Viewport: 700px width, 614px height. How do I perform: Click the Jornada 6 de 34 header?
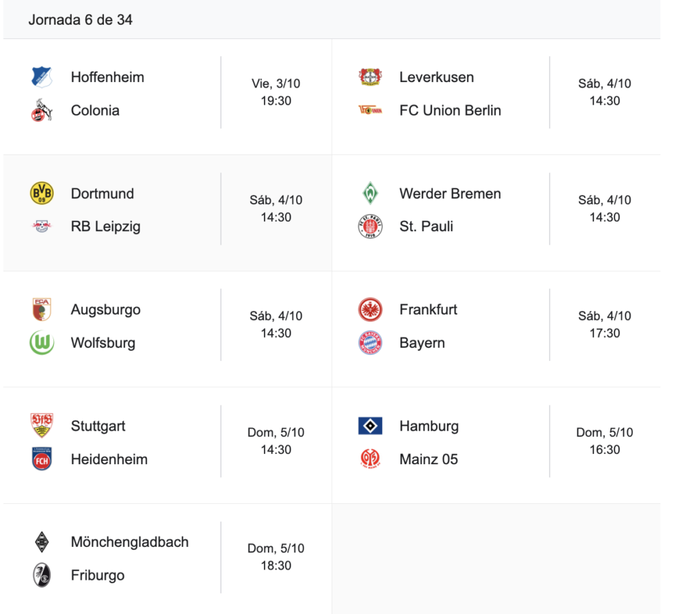81,20
